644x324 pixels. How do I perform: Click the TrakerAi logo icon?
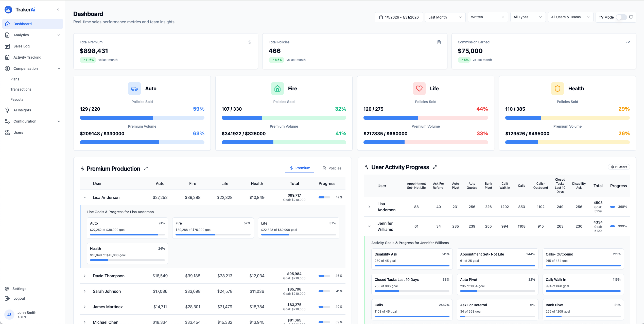coord(8,10)
